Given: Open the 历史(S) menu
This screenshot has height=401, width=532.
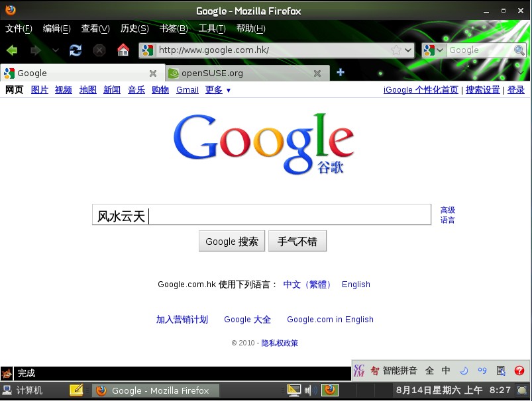Looking at the screenshot, I should [134, 28].
